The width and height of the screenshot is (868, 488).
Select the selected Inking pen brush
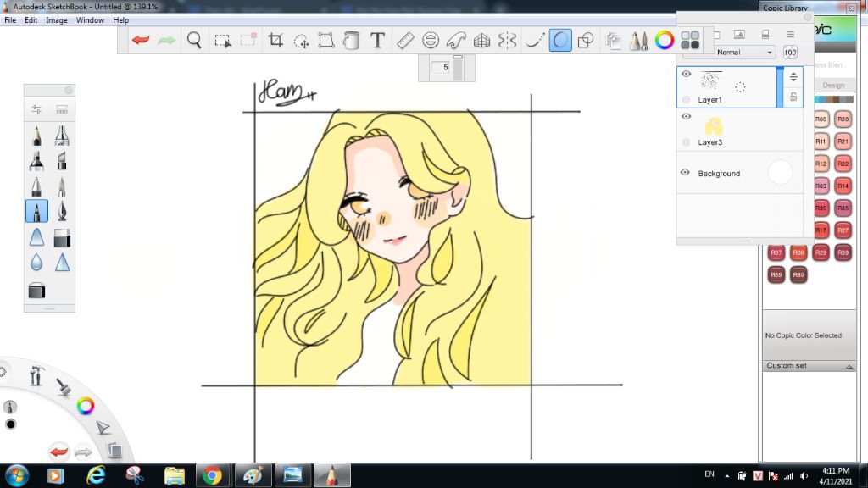click(x=36, y=211)
